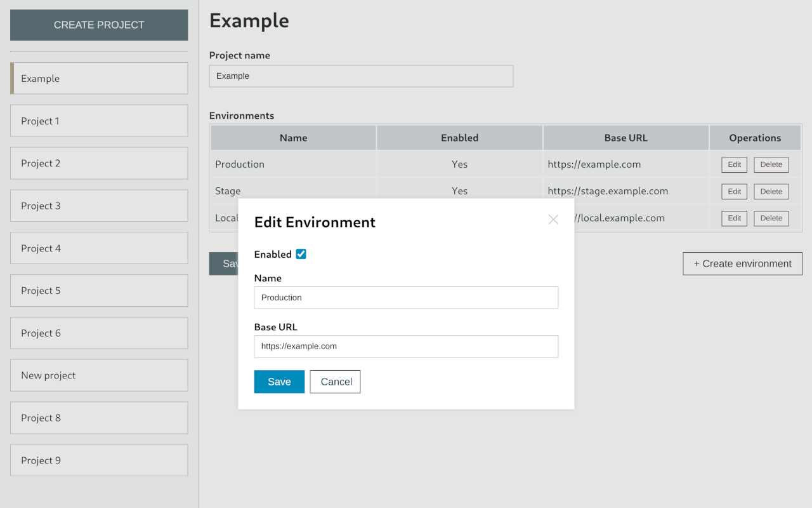Select Project 9 in the sidebar
The image size is (812, 508).
pyautogui.click(x=99, y=460)
